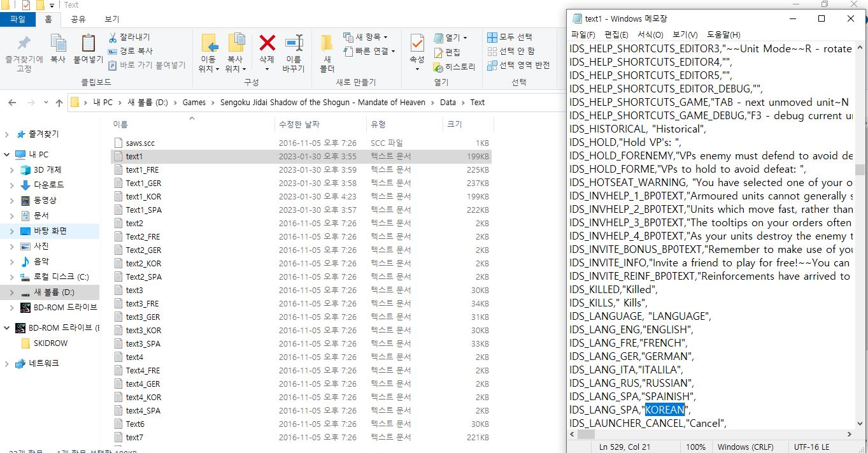Click Paste shortcut (바로 가기 붙여넣기)
The height and width of the screenshot is (453, 868).
click(146, 65)
